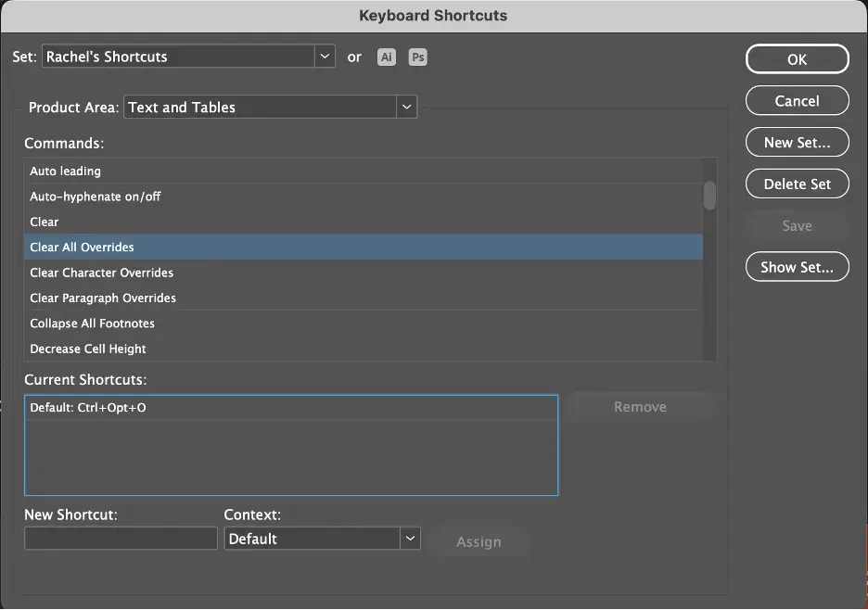
Task: Choose Collapse All Footnotes command
Action: point(92,324)
